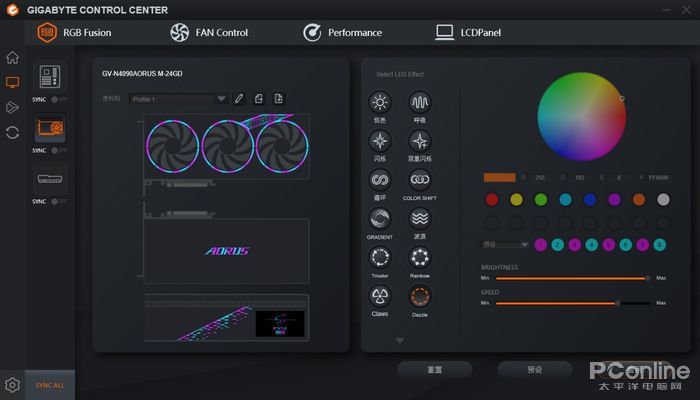Viewport: 700px width, 400px height.
Task: Select the Rainbow LED effect
Action: (420, 258)
